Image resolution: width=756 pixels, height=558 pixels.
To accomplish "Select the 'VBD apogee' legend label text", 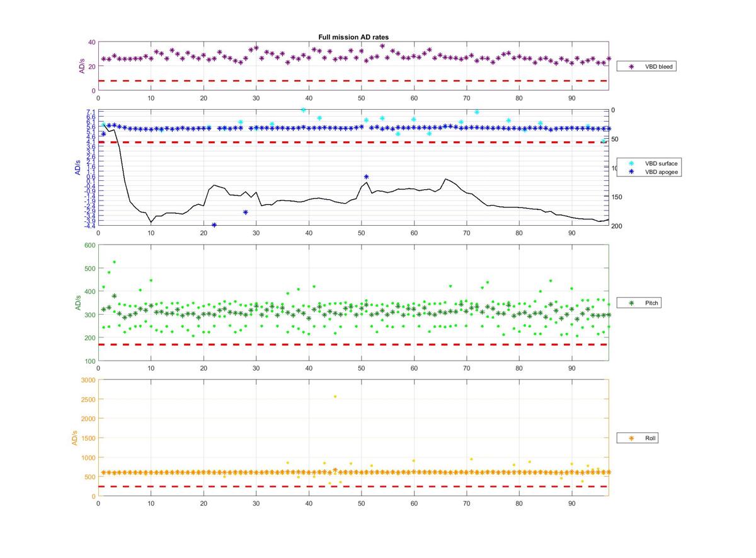I will pyautogui.click(x=661, y=171).
